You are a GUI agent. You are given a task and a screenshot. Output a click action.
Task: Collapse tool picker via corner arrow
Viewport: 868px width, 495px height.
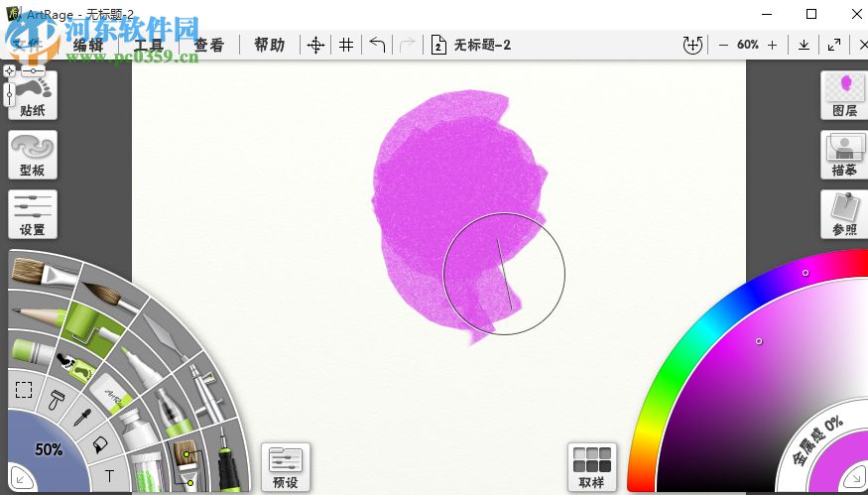pos(21,479)
